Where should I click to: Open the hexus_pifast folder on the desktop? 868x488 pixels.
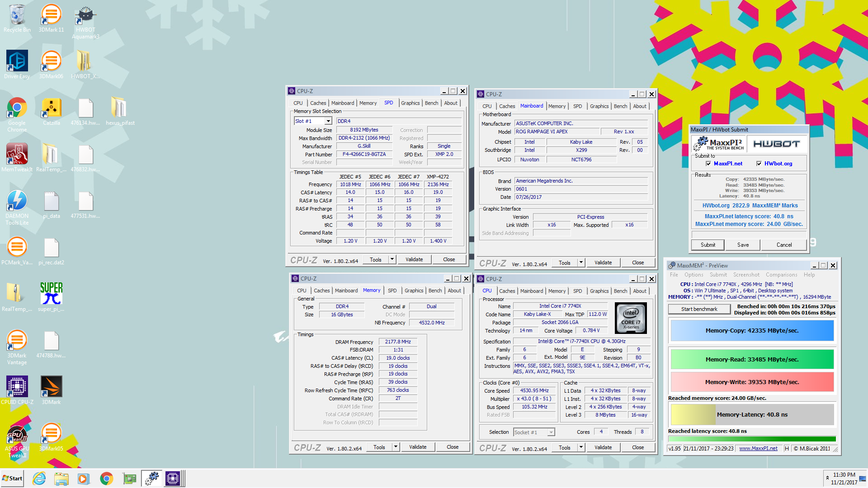(120, 112)
